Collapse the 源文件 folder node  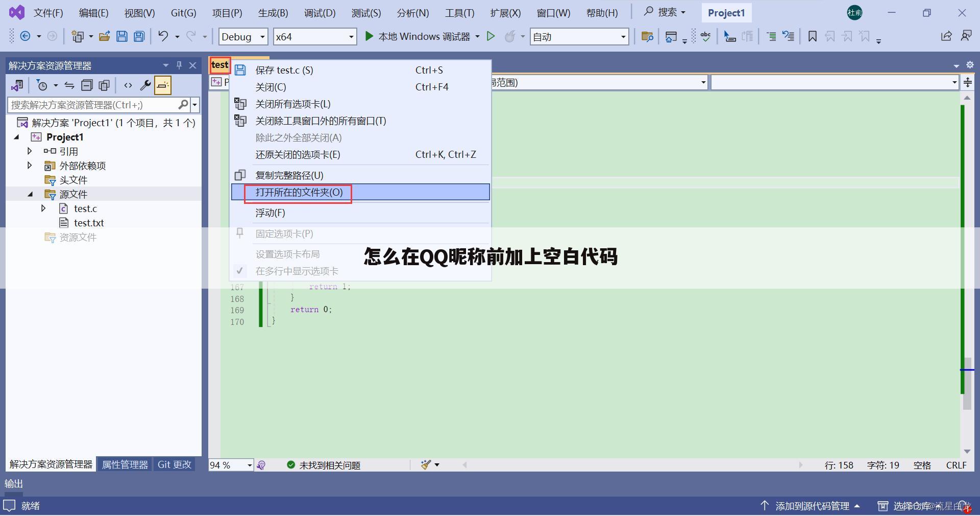point(31,194)
